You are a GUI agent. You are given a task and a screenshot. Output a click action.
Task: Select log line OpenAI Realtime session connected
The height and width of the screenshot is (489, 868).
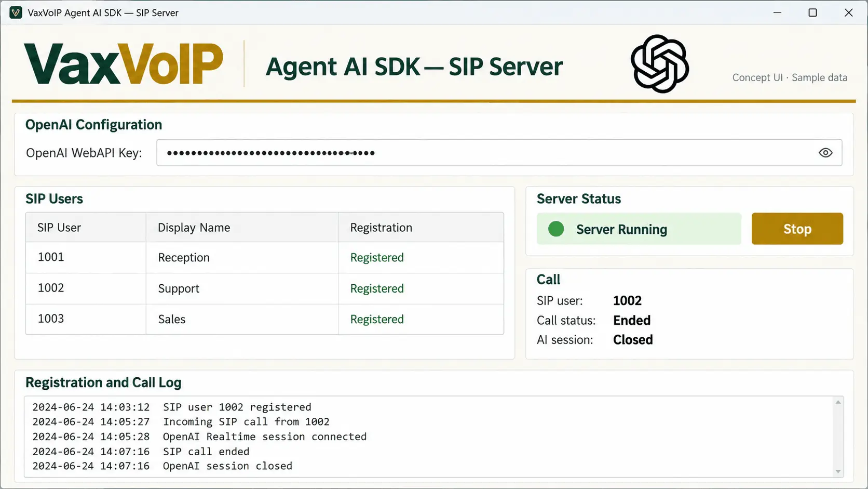pyautogui.click(x=199, y=437)
